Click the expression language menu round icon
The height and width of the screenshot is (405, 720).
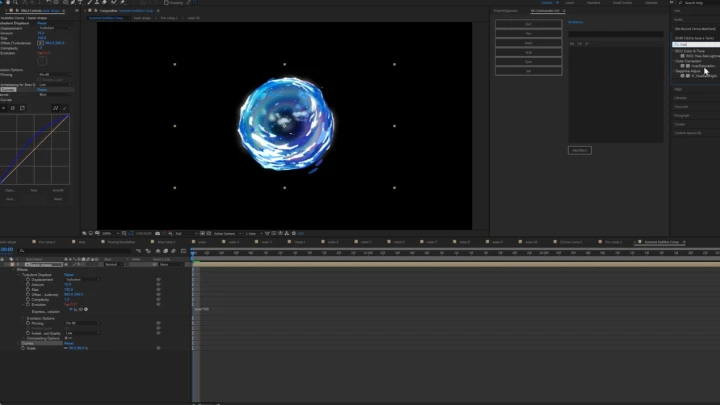(86, 309)
